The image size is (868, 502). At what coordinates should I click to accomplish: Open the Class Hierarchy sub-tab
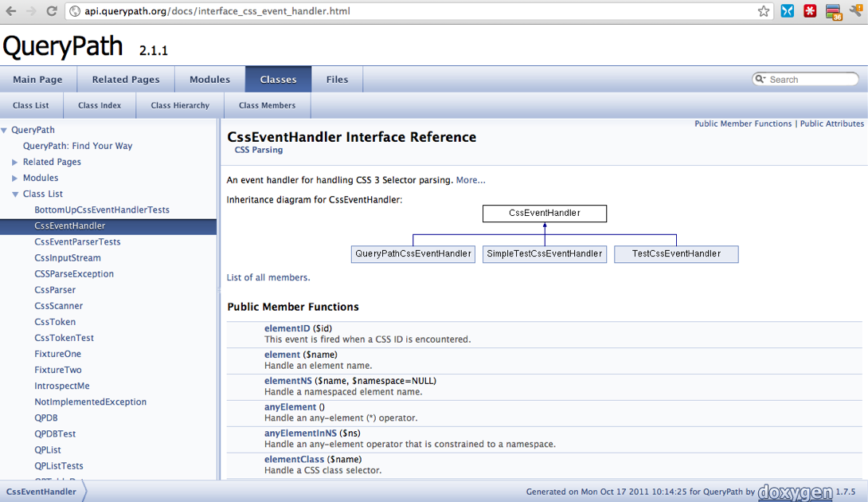tap(180, 105)
